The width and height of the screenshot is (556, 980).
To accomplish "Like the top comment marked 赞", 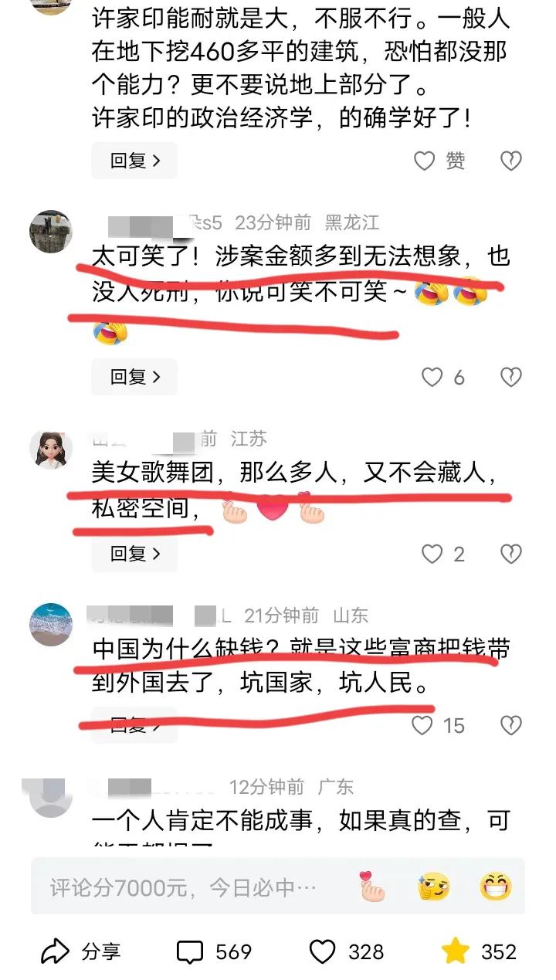I will pyautogui.click(x=425, y=161).
